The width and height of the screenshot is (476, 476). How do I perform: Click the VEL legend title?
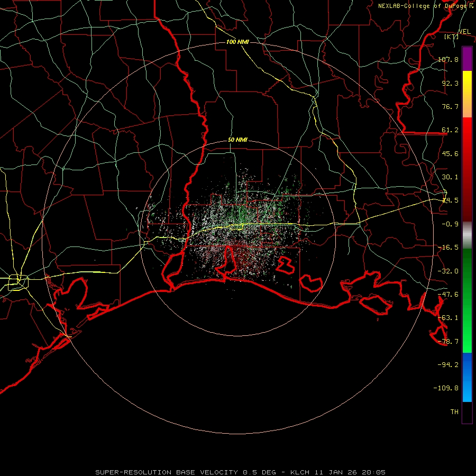464,32
